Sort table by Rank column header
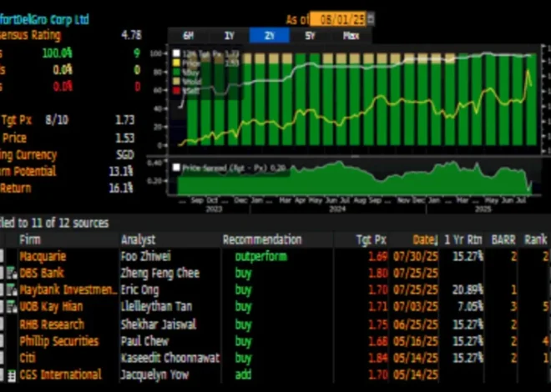The image size is (551, 392). click(x=535, y=239)
